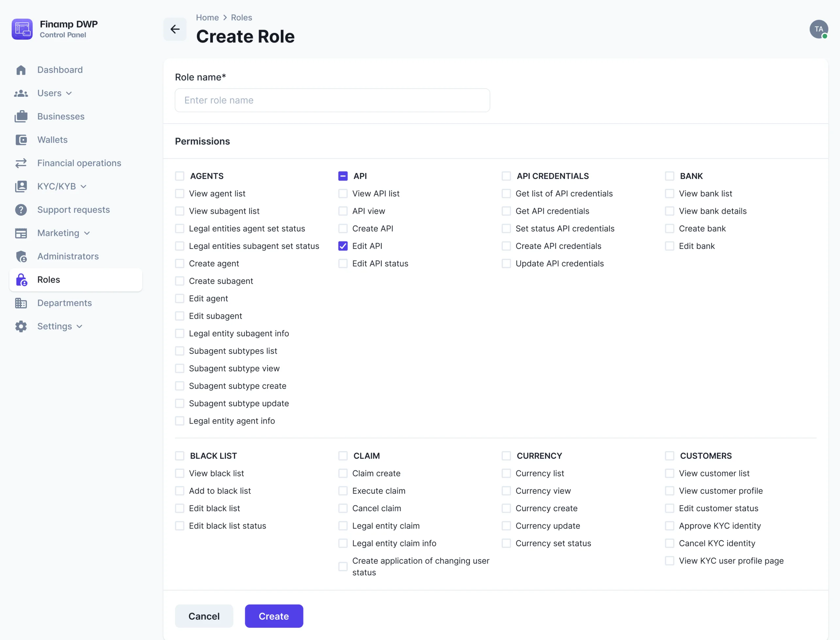840x640 pixels.
Task: Click the Support requests question icon
Action: click(21, 210)
